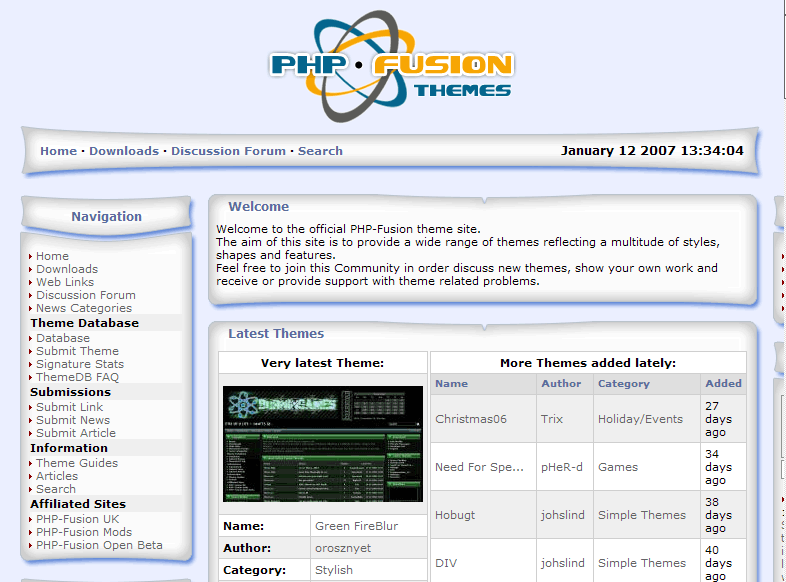This screenshot has width=786, height=582.
Task: Open PHP-Fusion Open Beta link
Action: (x=99, y=545)
